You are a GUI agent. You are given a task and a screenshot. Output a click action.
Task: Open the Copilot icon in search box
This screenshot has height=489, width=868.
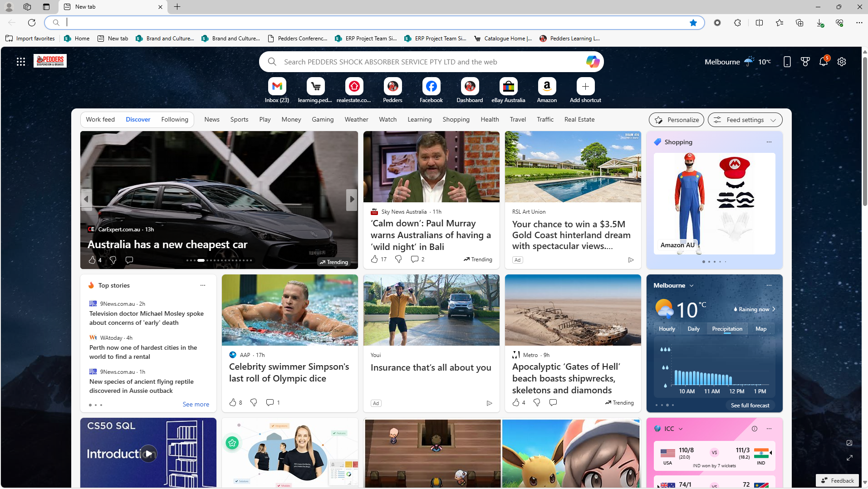tap(592, 62)
